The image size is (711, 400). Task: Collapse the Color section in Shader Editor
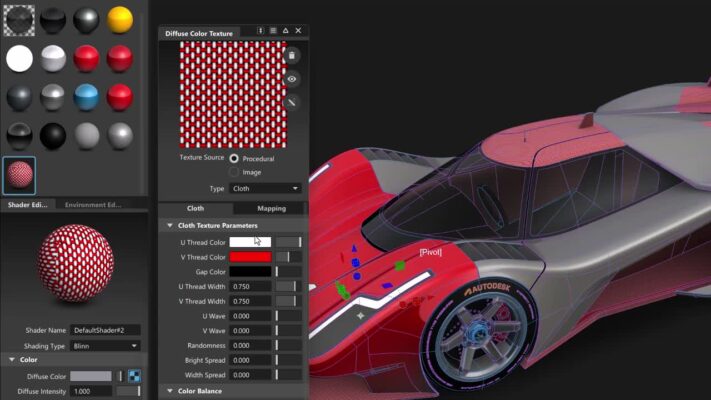point(12,360)
